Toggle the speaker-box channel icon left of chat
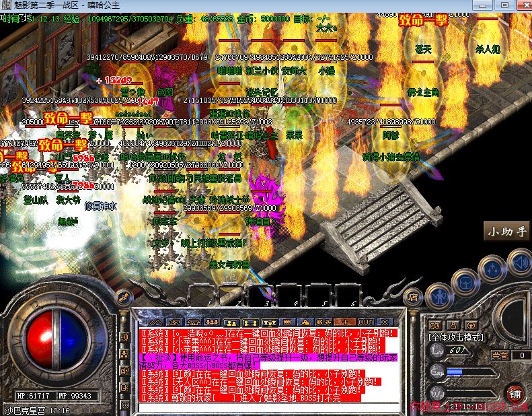 click(125, 388)
